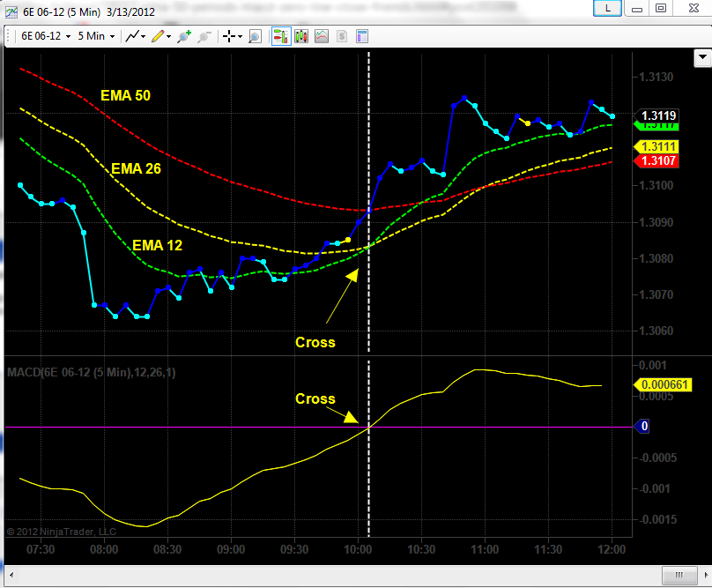This screenshot has height=588, width=712.
Task: Click the 10:00 time axis label
Action: pos(358,549)
